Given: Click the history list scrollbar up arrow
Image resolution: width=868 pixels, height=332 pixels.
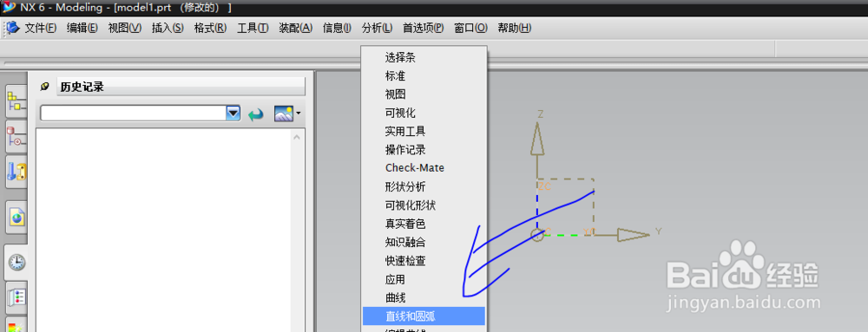Looking at the screenshot, I should tap(297, 137).
